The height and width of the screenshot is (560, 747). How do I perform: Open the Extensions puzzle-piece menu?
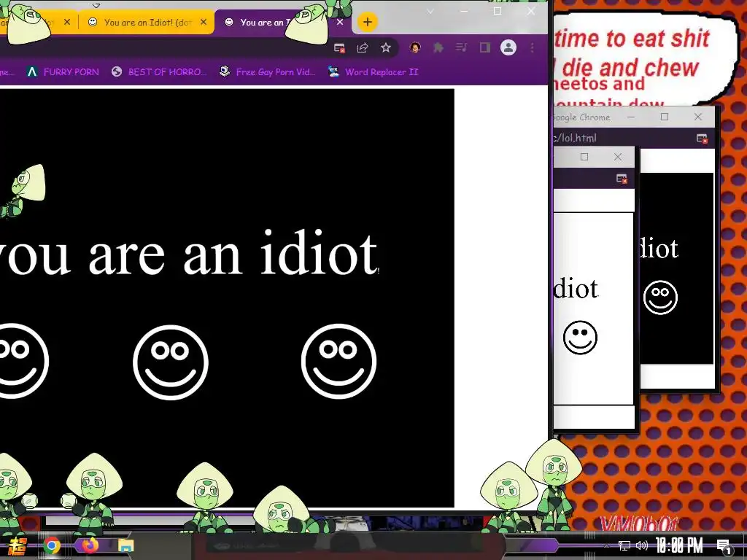click(x=438, y=47)
